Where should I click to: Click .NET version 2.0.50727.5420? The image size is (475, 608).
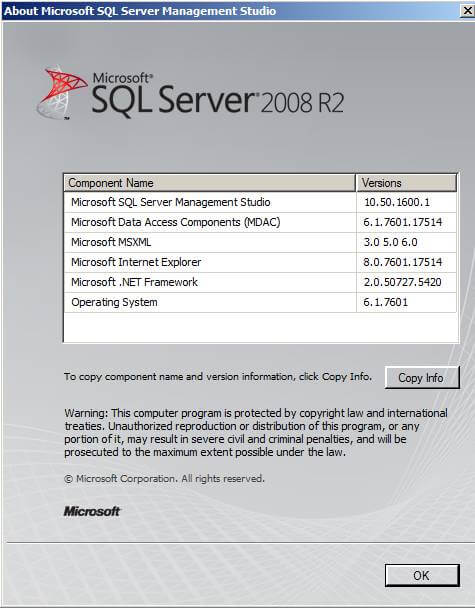tap(402, 282)
